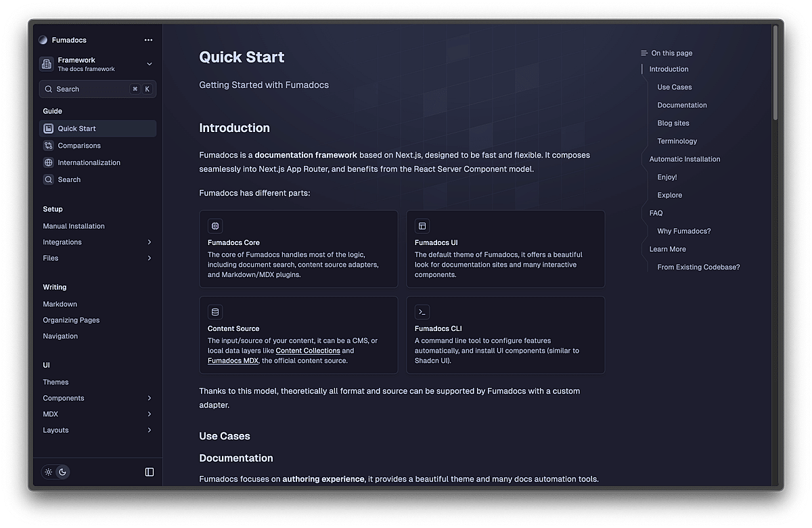Click the Fumadocs logo icon
This screenshot has width=812, height=528.
[43, 40]
